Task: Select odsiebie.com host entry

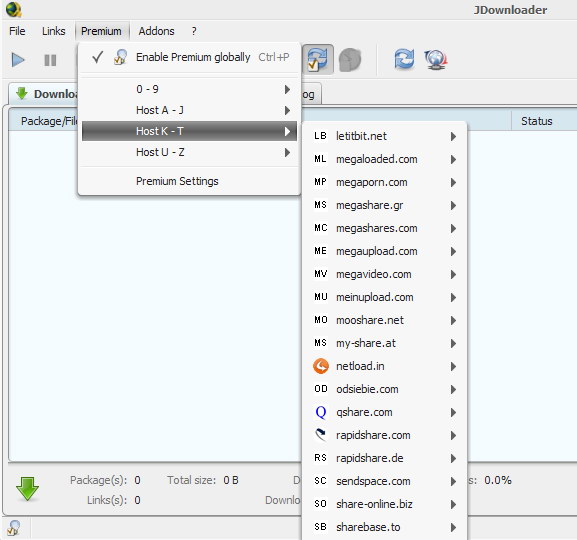Action: [x=384, y=389]
